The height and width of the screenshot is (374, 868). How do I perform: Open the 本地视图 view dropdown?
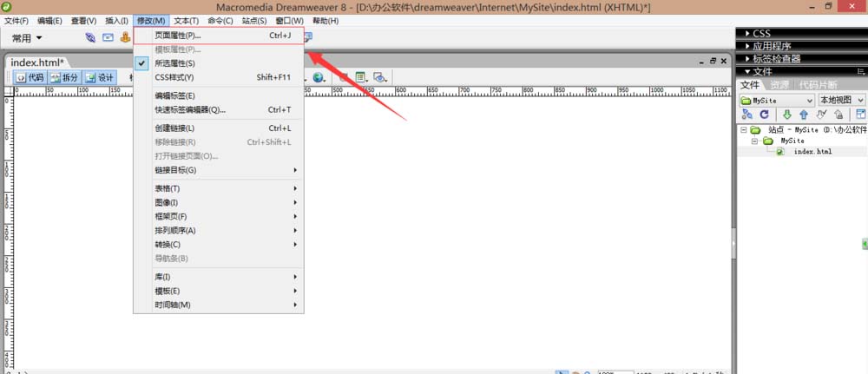click(842, 100)
